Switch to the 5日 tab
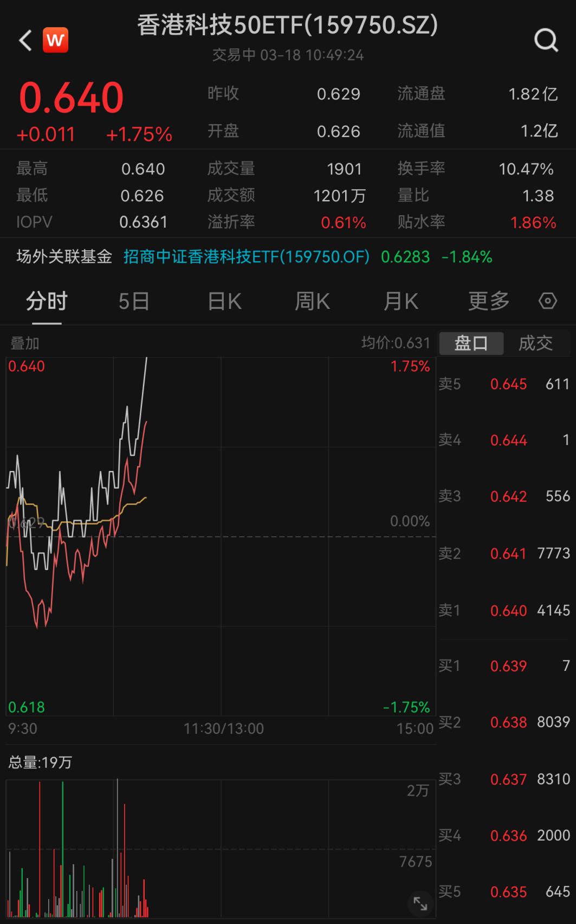The width and height of the screenshot is (576, 924). coord(134,301)
